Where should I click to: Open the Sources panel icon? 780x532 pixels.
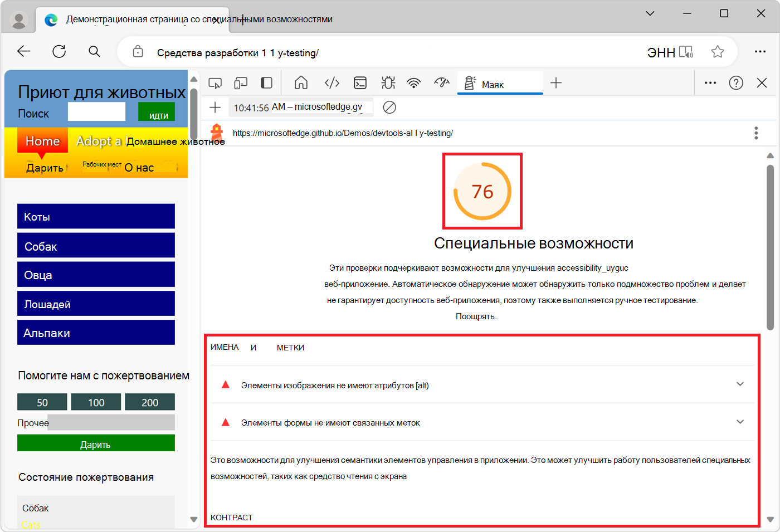click(331, 82)
